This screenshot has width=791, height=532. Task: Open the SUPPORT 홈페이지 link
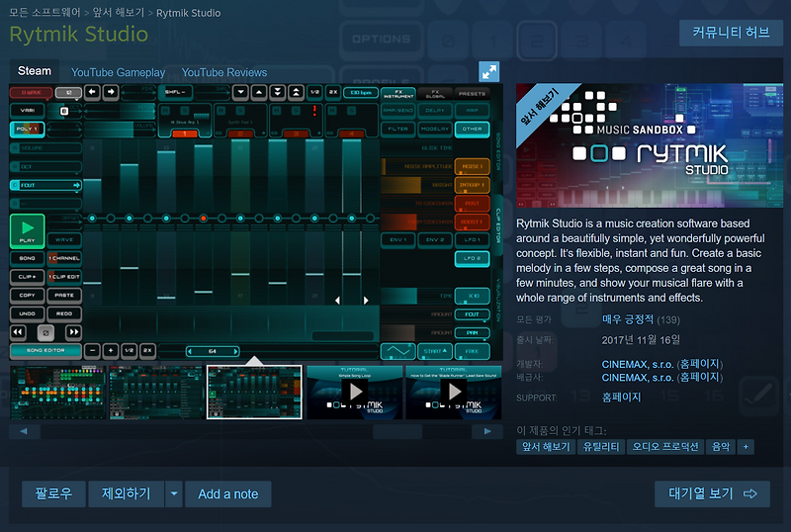tap(622, 398)
